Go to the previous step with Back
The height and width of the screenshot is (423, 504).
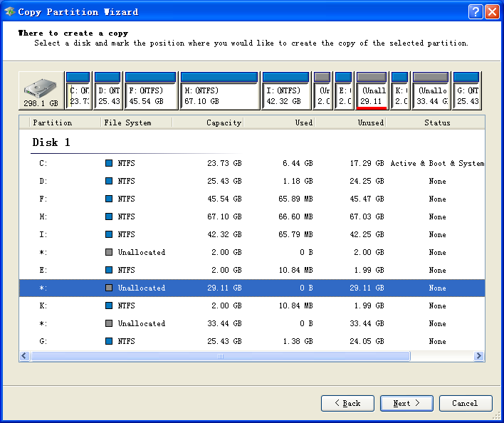[x=347, y=403]
